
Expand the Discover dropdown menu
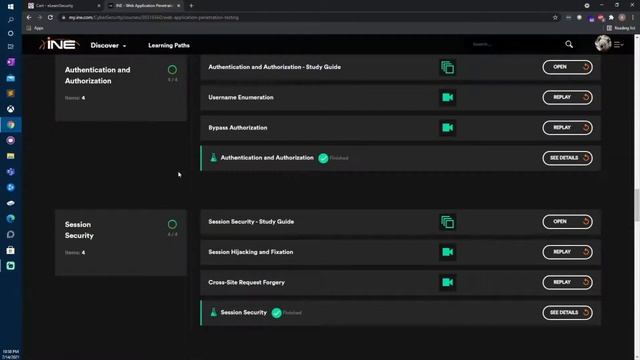[108, 45]
